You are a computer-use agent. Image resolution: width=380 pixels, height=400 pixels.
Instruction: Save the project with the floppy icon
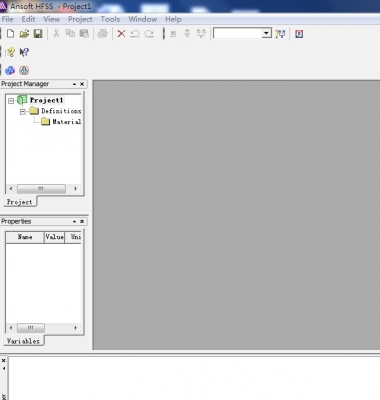(38, 34)
